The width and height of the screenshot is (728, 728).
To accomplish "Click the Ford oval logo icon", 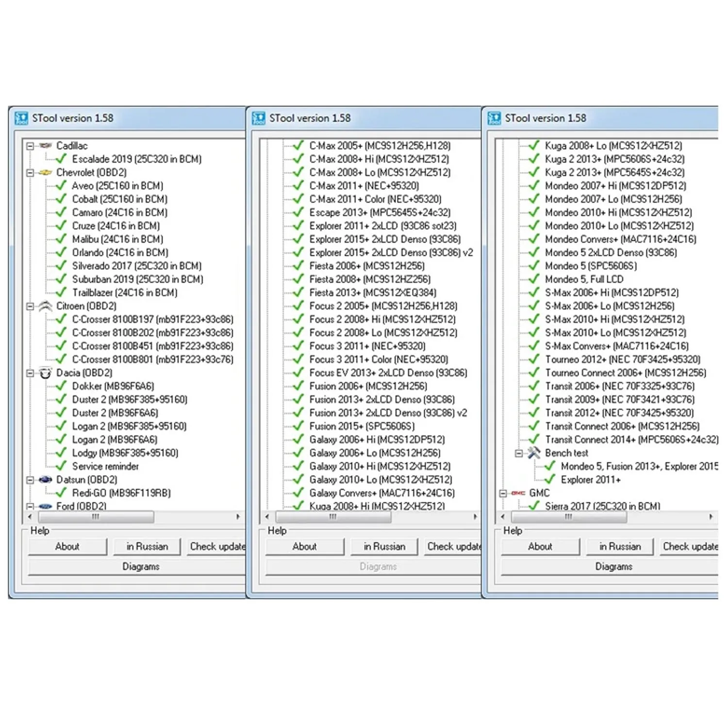I will 45,506.
